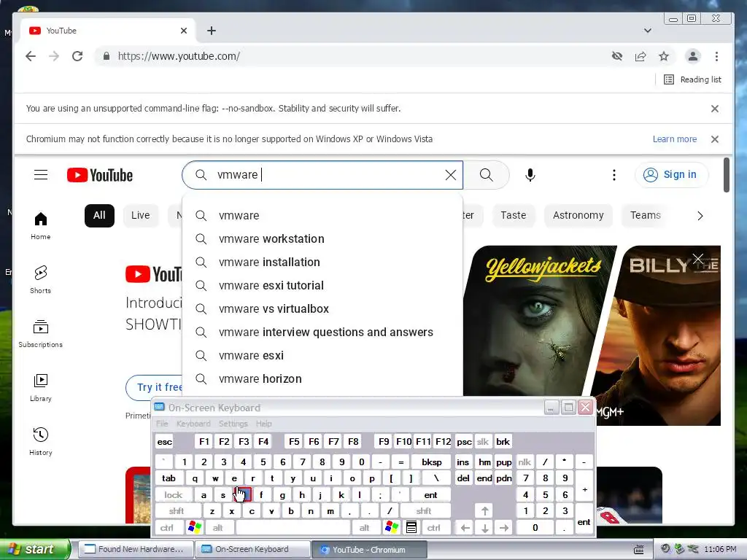The height and width of the screenshot is (560, 747).
Task: Click the magnifier search submit button
Action: 487,175
